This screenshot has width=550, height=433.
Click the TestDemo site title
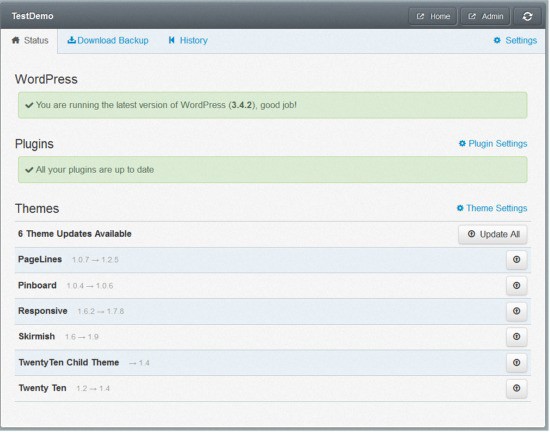pos(32,16)
